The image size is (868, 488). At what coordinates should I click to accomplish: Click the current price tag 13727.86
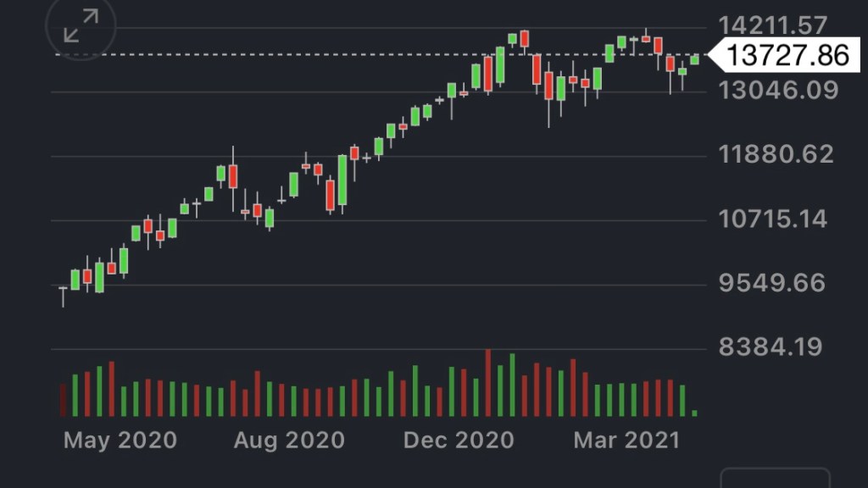click(788, 55)
